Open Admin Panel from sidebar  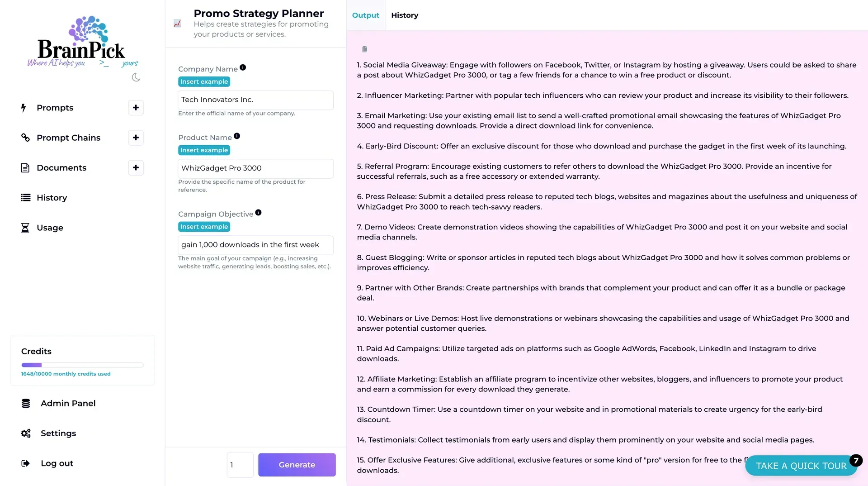[68, 403]
